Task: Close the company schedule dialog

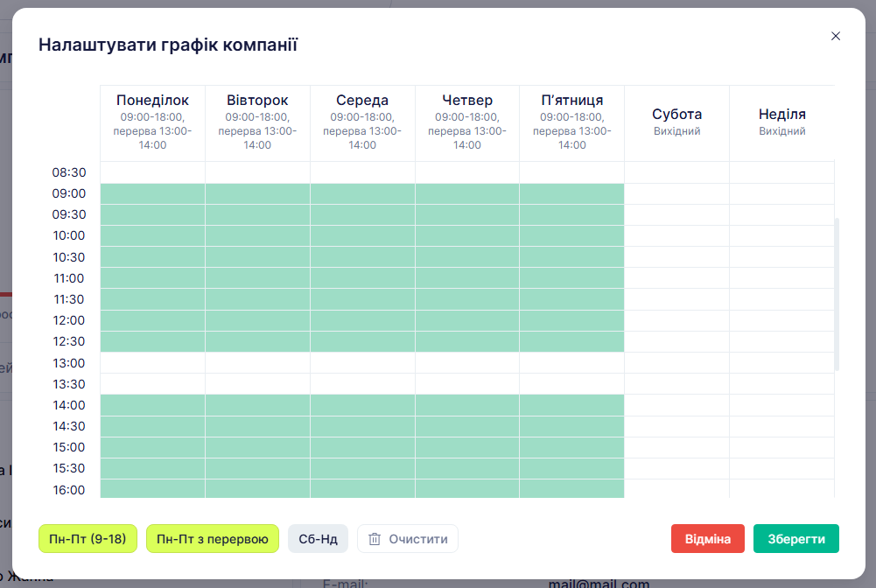Action: tap(835, 36)
